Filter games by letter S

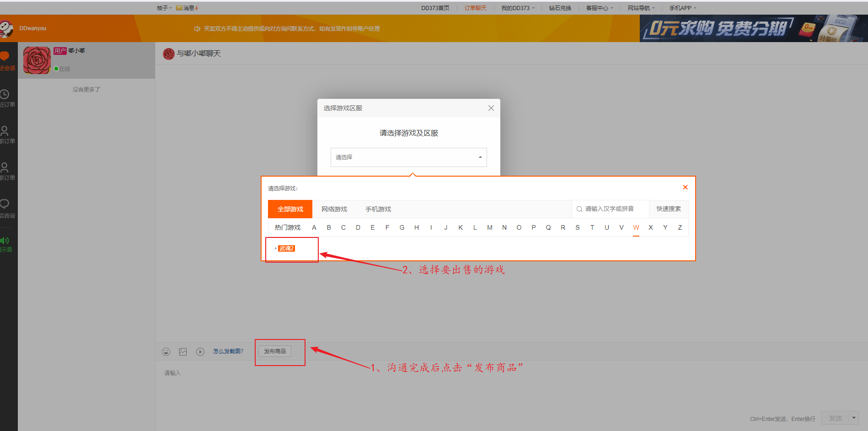pos(578,227)
